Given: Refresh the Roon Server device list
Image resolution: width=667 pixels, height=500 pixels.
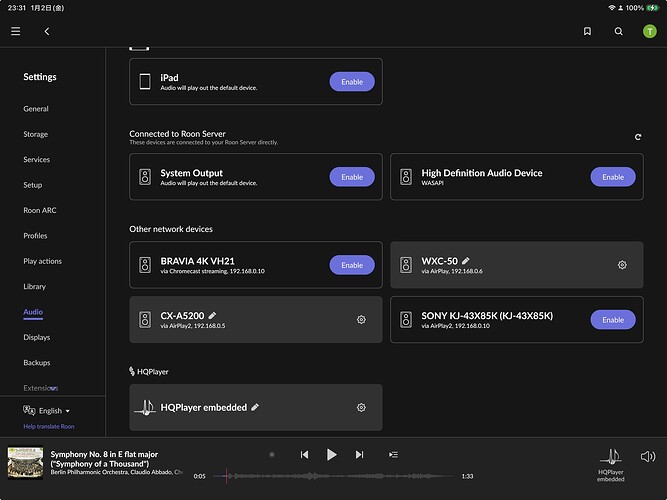Looking at the screenshot, I should (638, 137).
